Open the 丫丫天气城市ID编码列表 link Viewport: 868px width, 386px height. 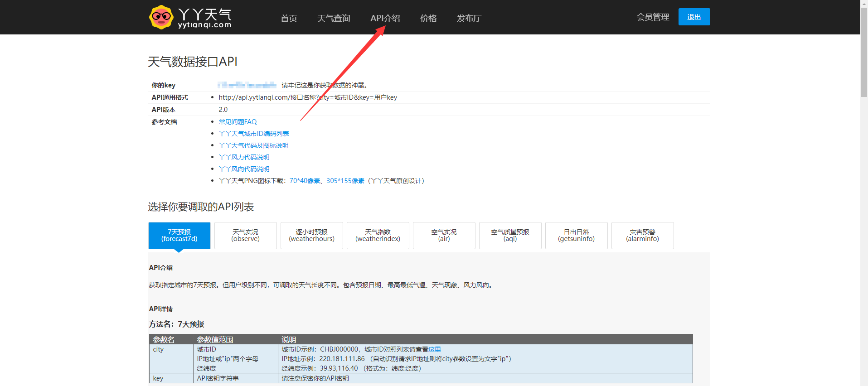click(x=254, y=134)
